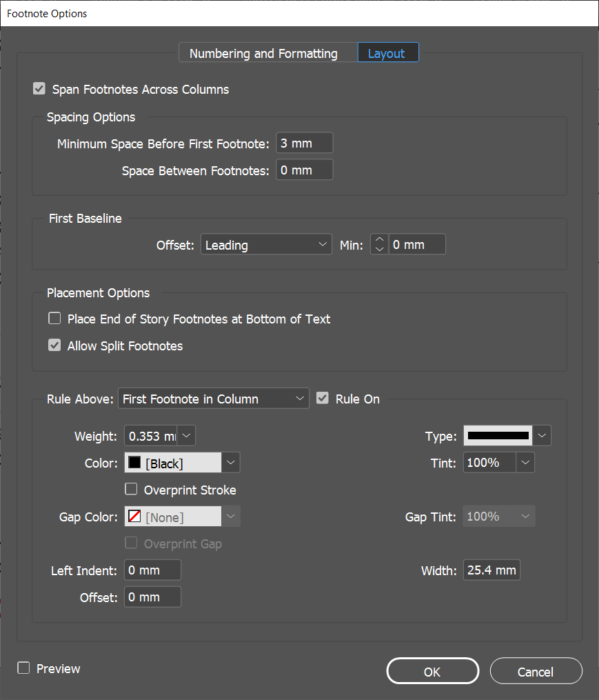
Task: Click the First Baseline Min stepper arrows
Action: click(379, 245)
